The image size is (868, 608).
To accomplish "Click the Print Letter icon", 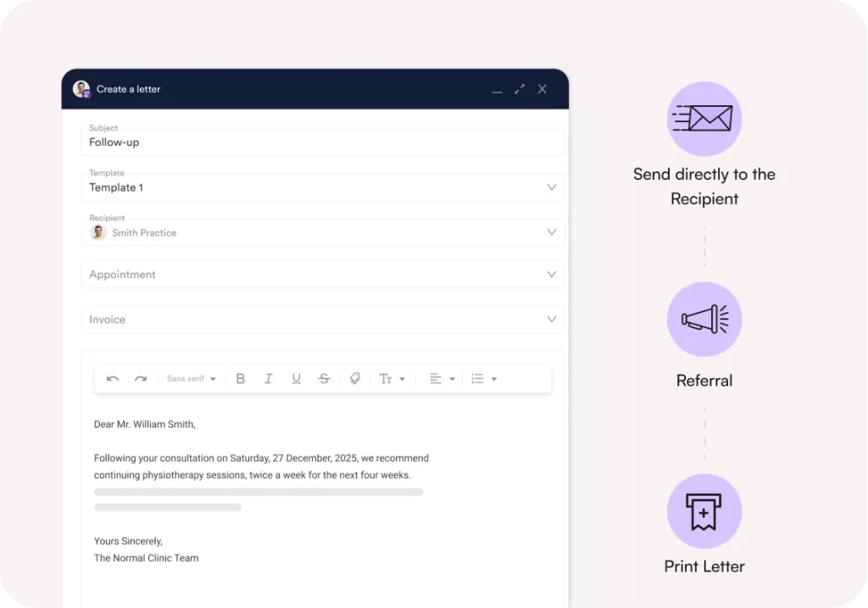I will click(704, 511).
